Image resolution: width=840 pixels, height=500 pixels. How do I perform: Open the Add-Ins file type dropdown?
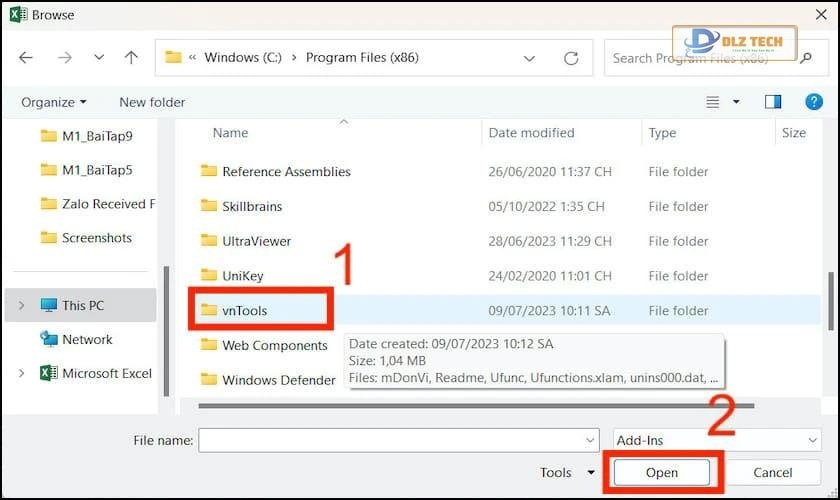(x=716, y=440)
